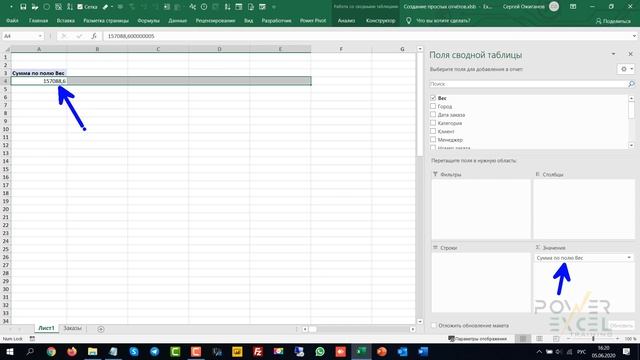This screenshot has width=640, height=360.
Task: Close the PivotTable fields pane
Action: 630,54
